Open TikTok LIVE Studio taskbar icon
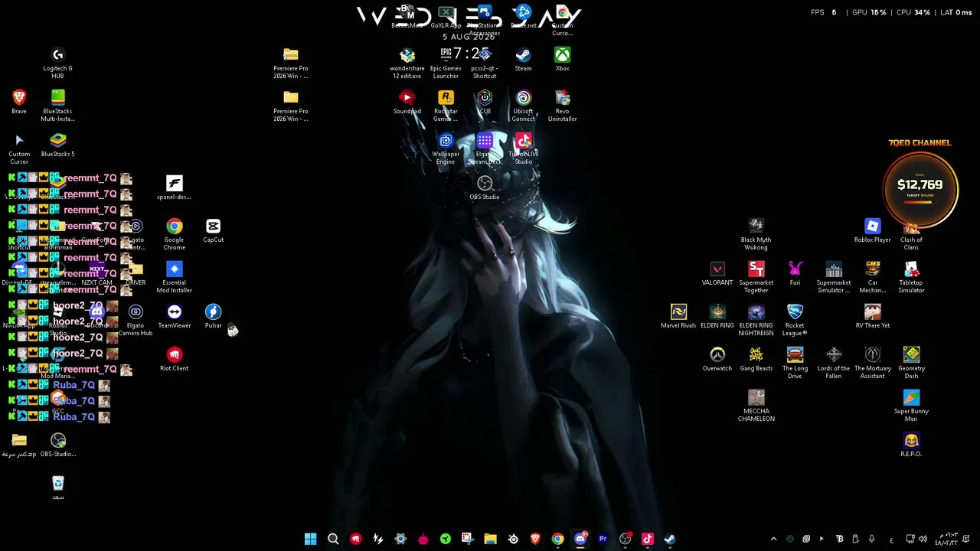The width and height of the screenshot is (980, 551). point(647,539)
